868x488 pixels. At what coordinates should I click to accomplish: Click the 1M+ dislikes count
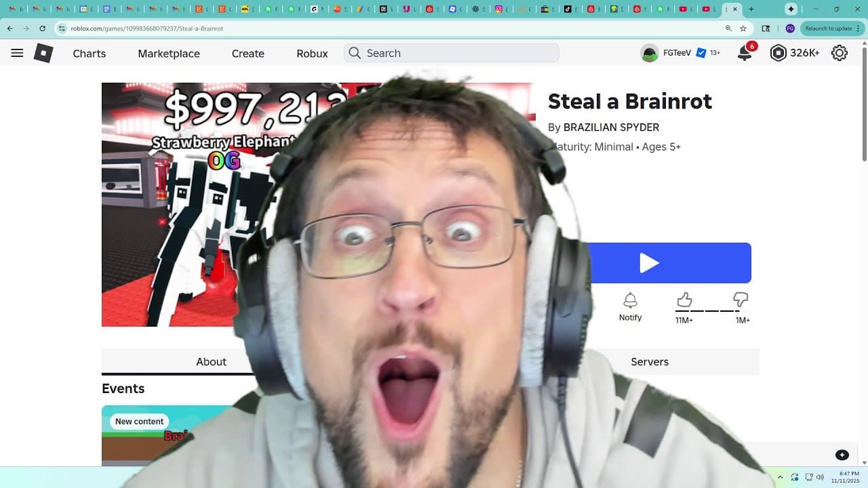(x=743, y=320)
